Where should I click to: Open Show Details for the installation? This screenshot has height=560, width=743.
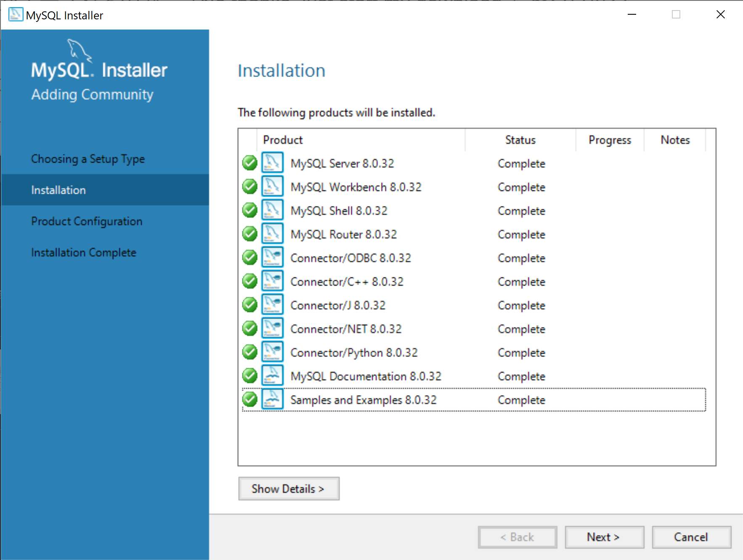click(289, 489)
